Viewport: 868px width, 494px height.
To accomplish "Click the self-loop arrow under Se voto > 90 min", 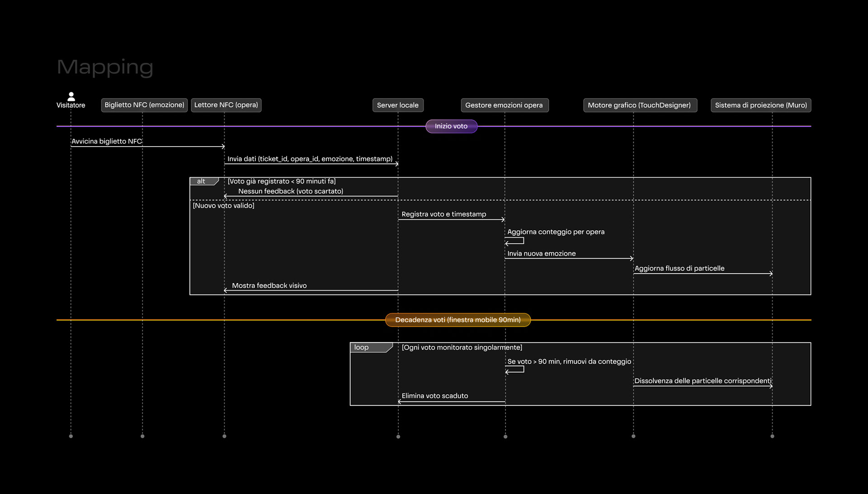I will 514,370.
